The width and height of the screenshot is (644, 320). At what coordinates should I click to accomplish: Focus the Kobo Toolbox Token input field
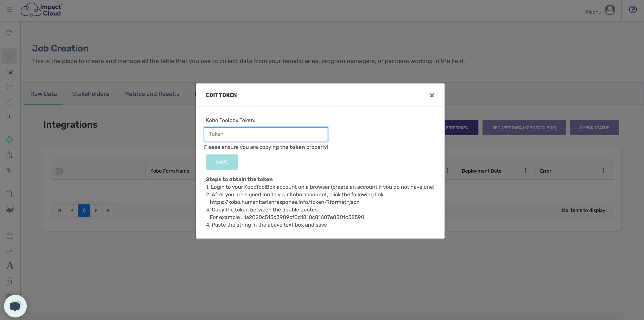(x=266, y=134)
